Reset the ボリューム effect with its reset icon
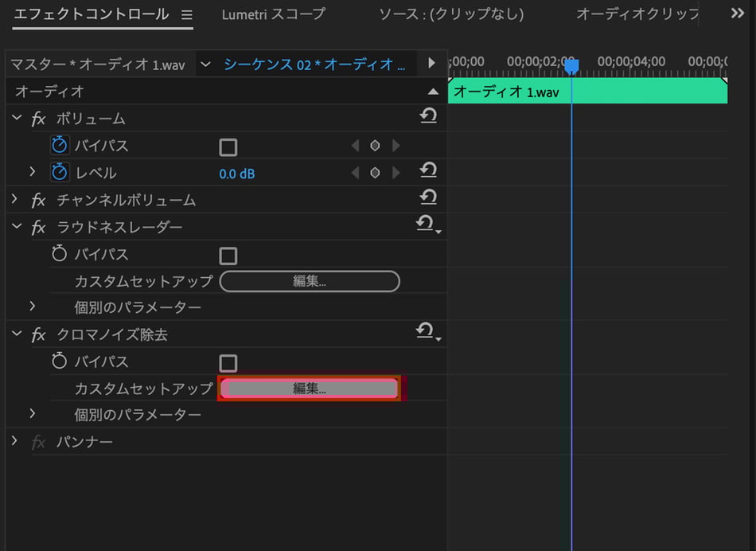The height and width of the screenshot is (551, 756). point(428,117)
